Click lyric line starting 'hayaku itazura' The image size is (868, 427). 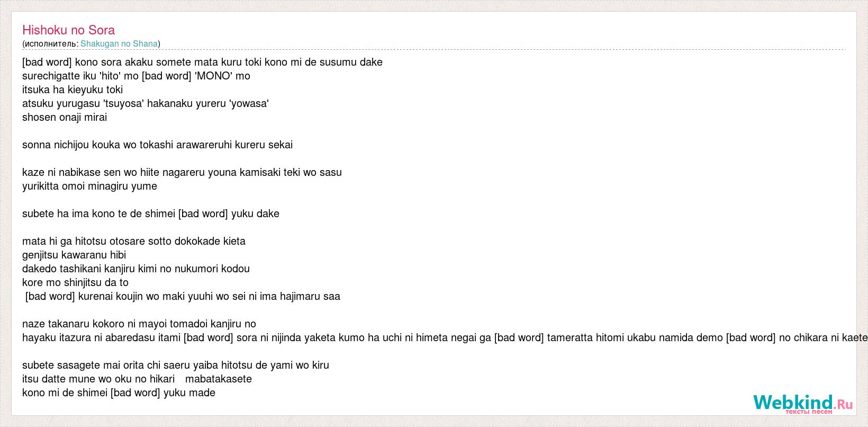click(445, 337)
